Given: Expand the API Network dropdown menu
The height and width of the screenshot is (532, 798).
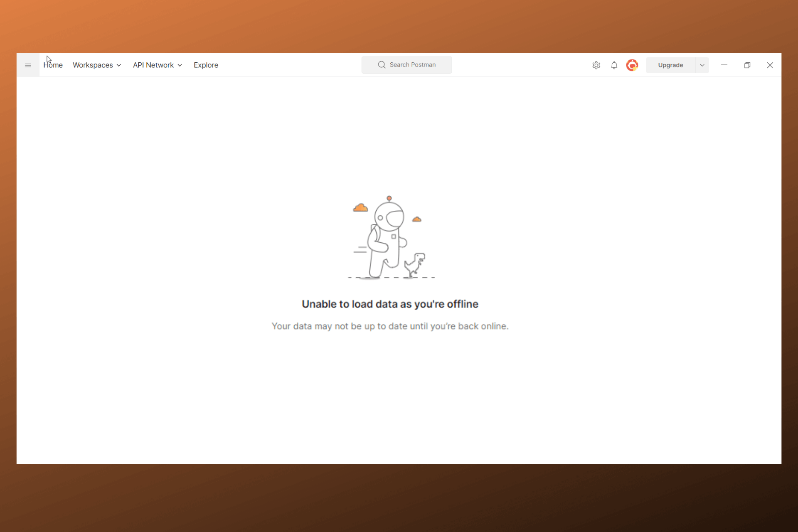Looking at the screenshot, I should pos(156,65).
